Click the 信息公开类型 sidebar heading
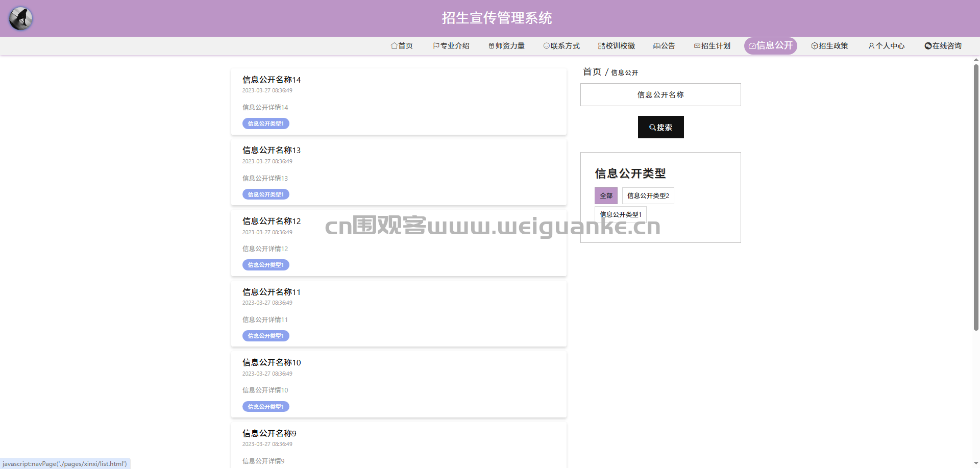Viewport: 980px width, 469px height. click(x=630, y=174)
